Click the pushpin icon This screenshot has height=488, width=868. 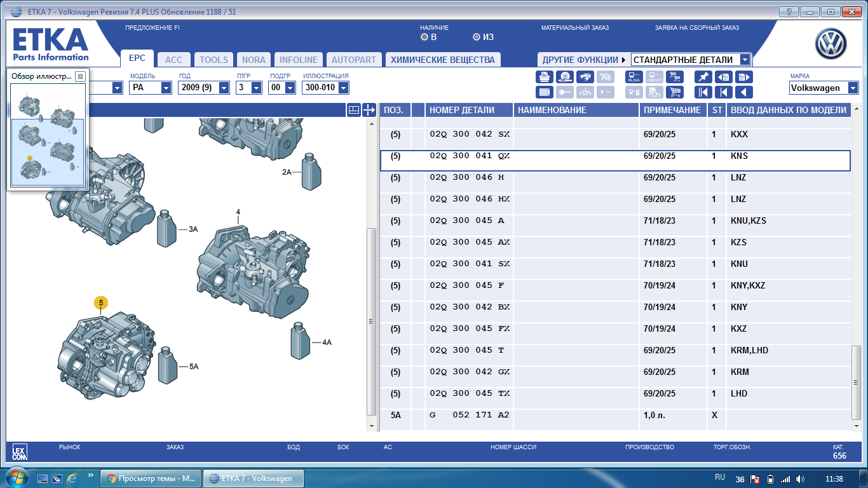coord(703,77)
